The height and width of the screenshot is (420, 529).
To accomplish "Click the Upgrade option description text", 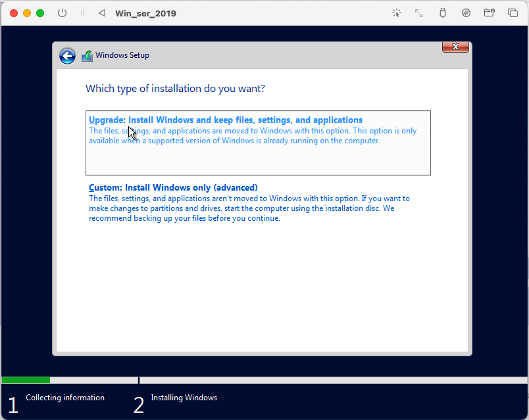I will pos(253,135).
